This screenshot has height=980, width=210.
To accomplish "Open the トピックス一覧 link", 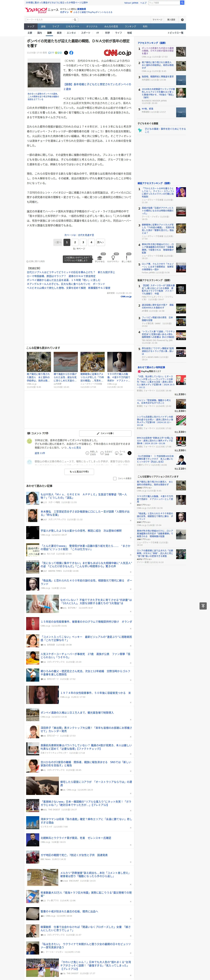I will 175,33.
